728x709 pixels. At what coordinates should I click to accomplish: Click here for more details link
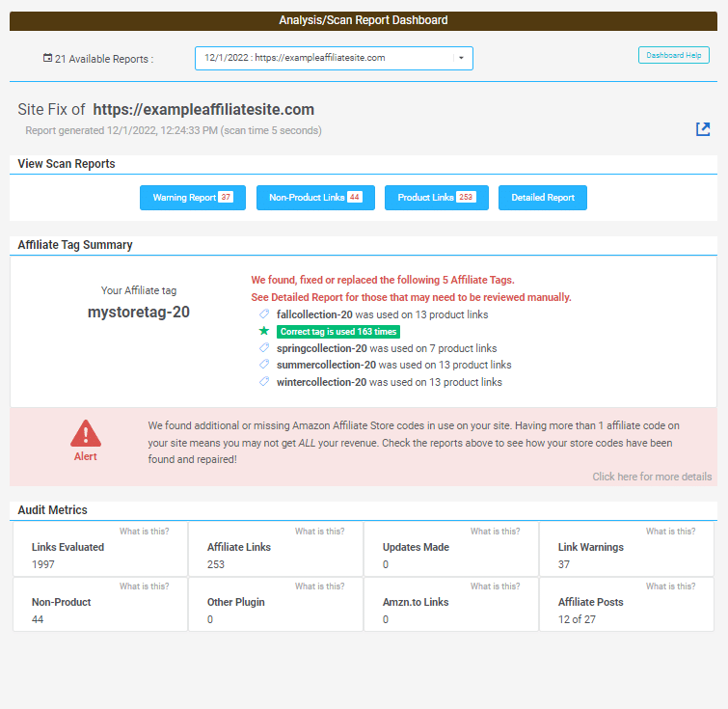pos(652,477)
